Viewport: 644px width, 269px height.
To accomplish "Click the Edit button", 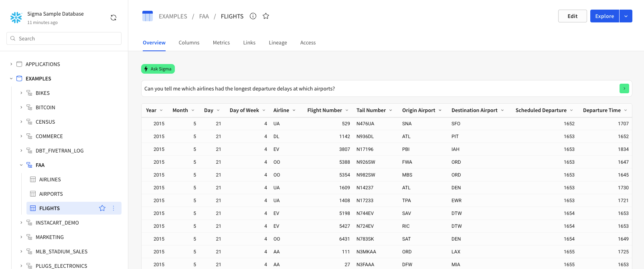I will pyautogui.click(x=573, y=16).
